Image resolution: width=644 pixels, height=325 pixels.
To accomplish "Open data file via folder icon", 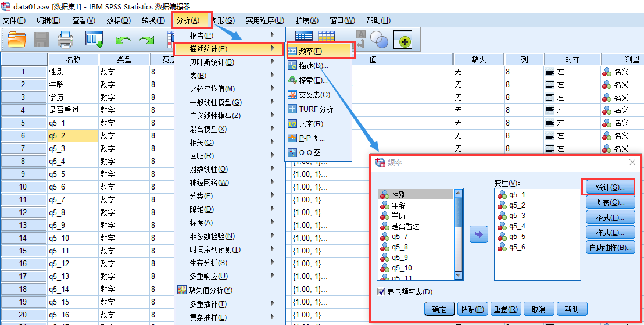I will pos(17,40).
